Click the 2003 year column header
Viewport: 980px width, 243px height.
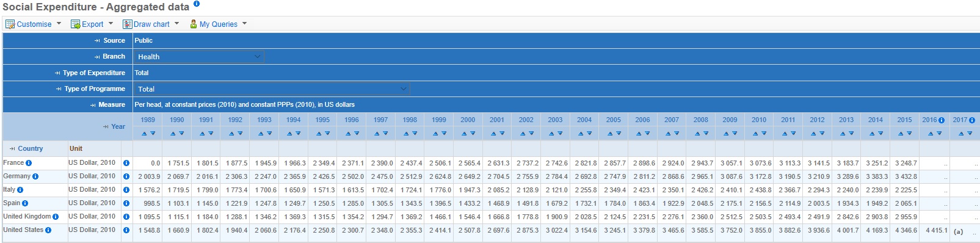point(555,120)
